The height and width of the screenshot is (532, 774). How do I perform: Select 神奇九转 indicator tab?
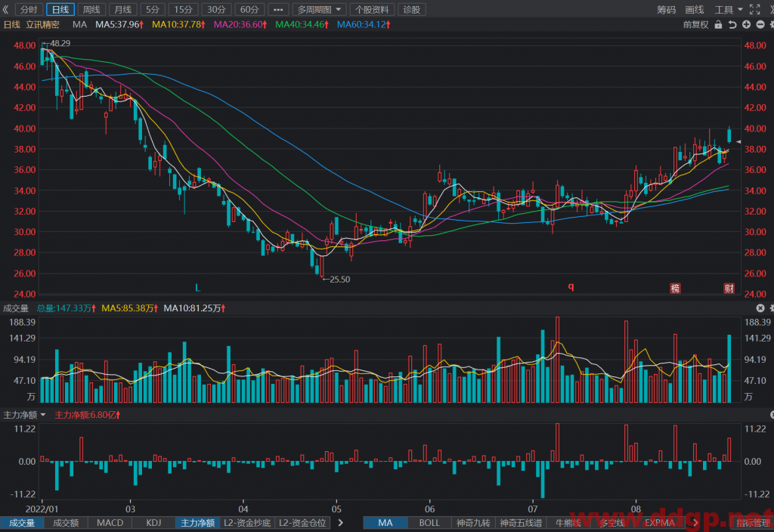pyautogui.click(x=473, y=523)
